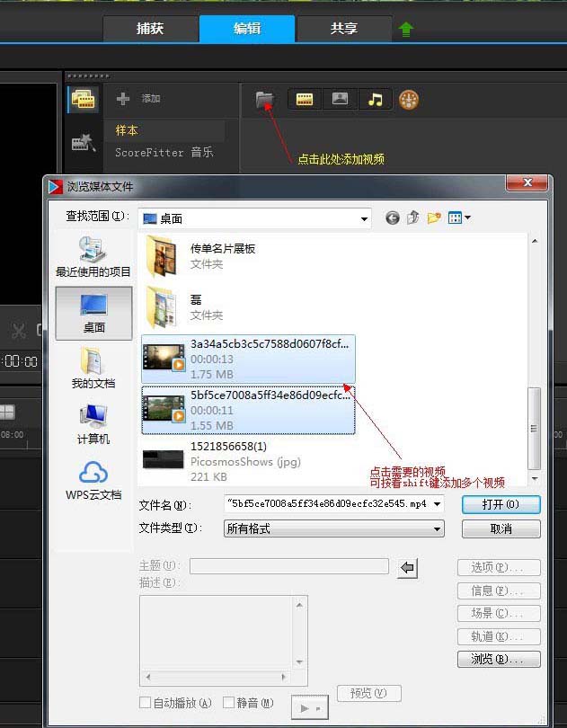Open 我的文档 in places bar
The height and width of the screenshot is (728, 567).
93,368
